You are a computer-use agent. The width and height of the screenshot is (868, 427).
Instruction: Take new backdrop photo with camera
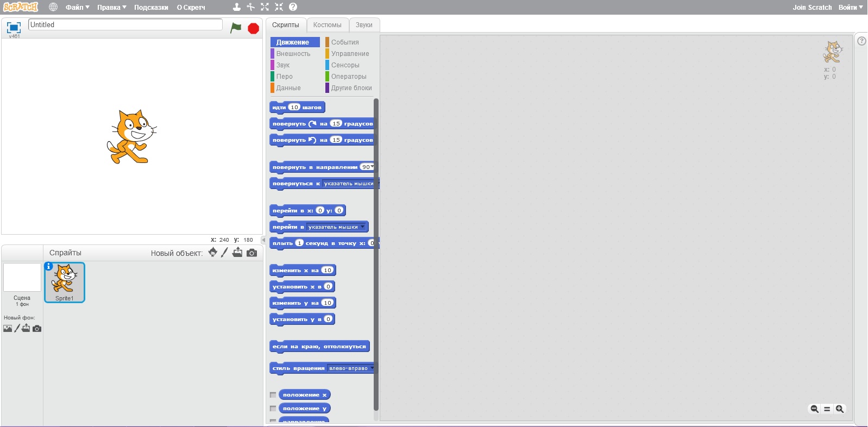37,329
